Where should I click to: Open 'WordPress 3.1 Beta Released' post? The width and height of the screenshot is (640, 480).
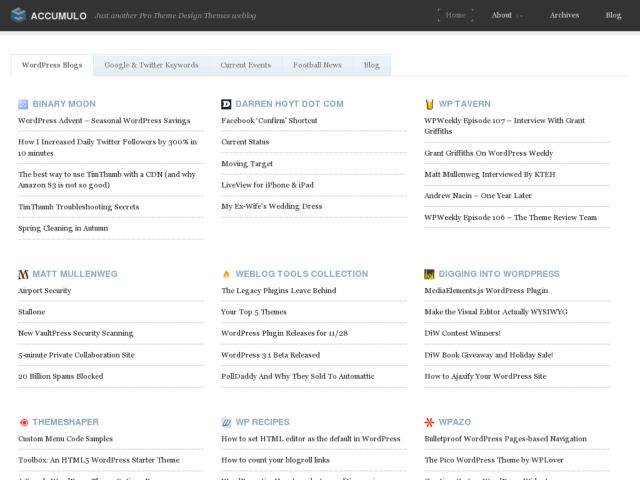[x=271, y=355]
